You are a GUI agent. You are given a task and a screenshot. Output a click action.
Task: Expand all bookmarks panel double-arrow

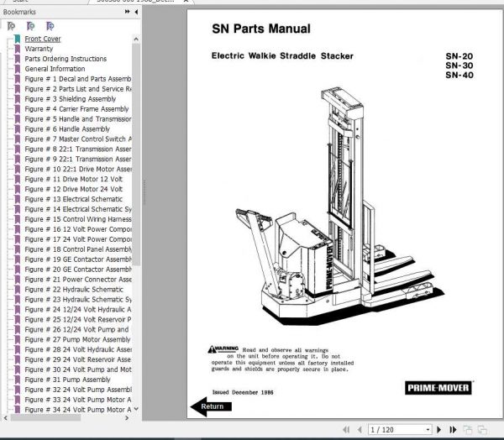click(x=128, y=12)
